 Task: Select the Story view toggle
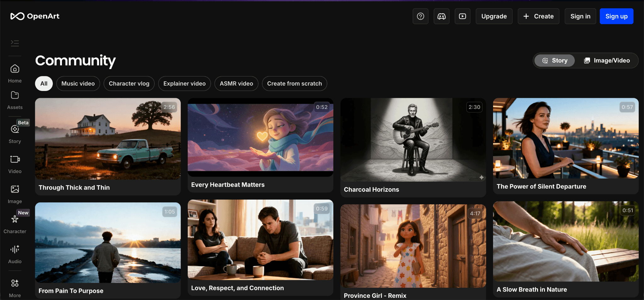(555, 60)
